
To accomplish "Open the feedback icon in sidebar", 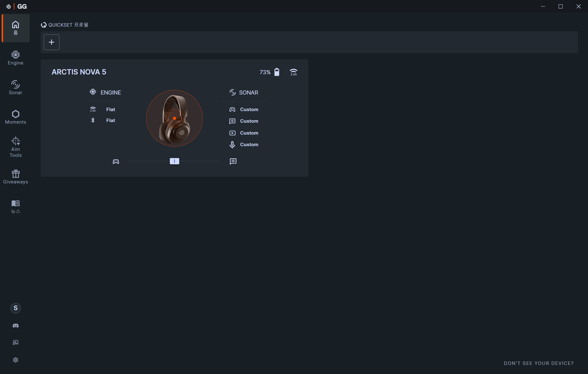I will click(16, 343).
